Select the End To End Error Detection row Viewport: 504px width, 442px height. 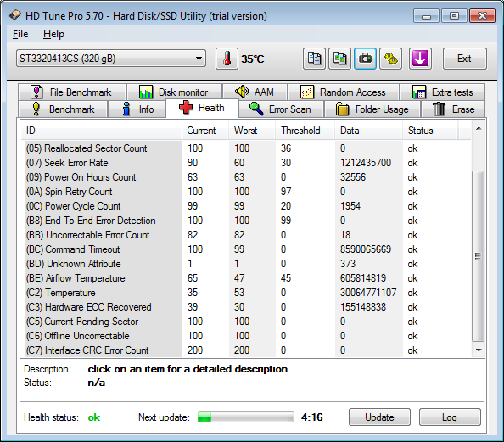(x=246, y=221)
